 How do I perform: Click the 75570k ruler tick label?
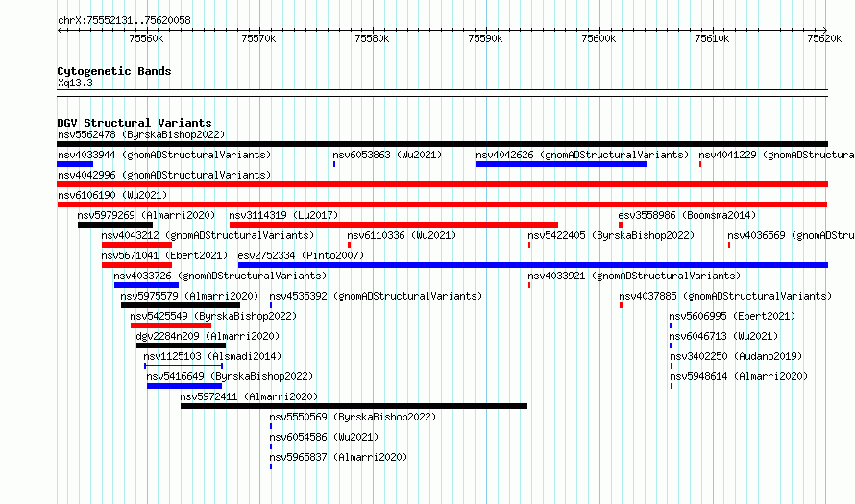click(258, 38)
